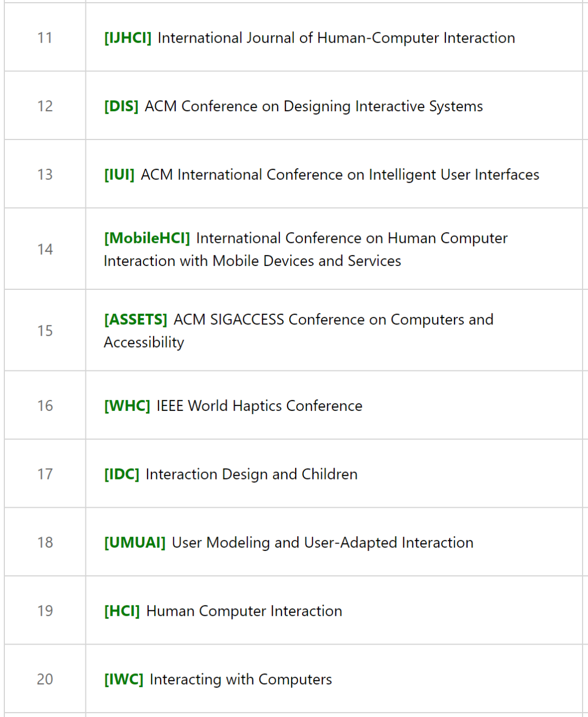Open the green UMUAI acronym link
The width and height of the screenshot is (588, 717).
pos(134,543)
